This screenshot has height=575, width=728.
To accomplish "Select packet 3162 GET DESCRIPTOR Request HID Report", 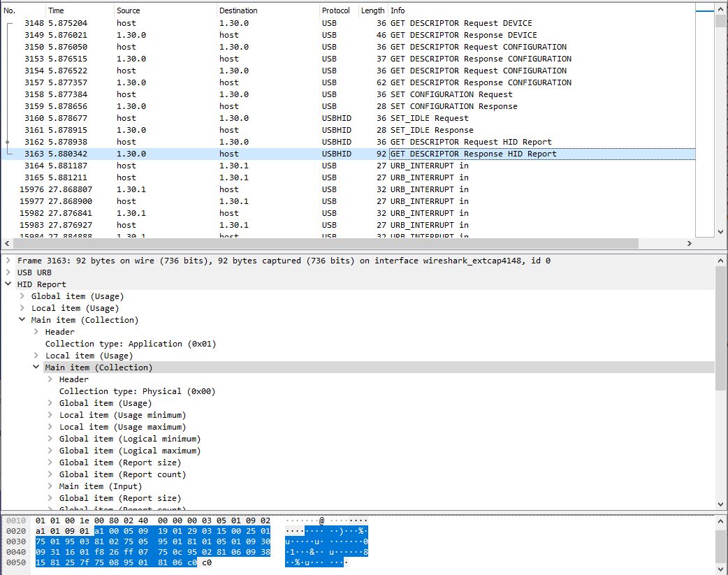I will [x=348, y=142].
